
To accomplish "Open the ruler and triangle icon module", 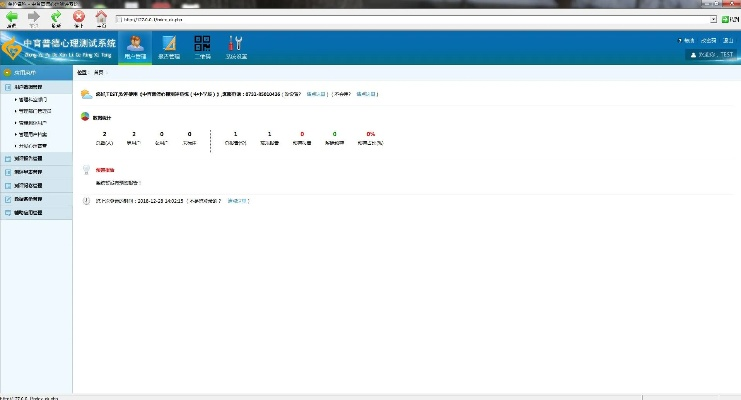I will 169,46.
